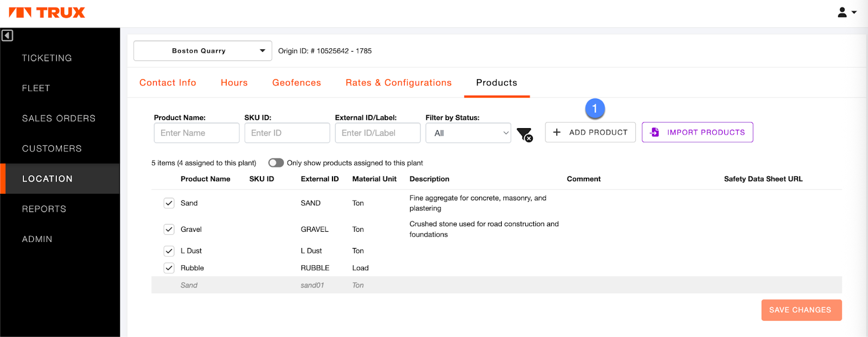Click the TRUX logo

pos(47,12)
